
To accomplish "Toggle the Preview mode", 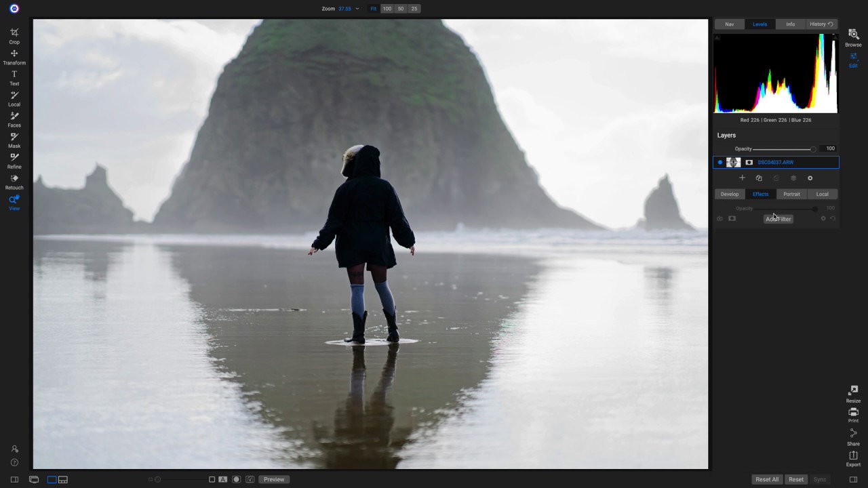I will (274, 479).
